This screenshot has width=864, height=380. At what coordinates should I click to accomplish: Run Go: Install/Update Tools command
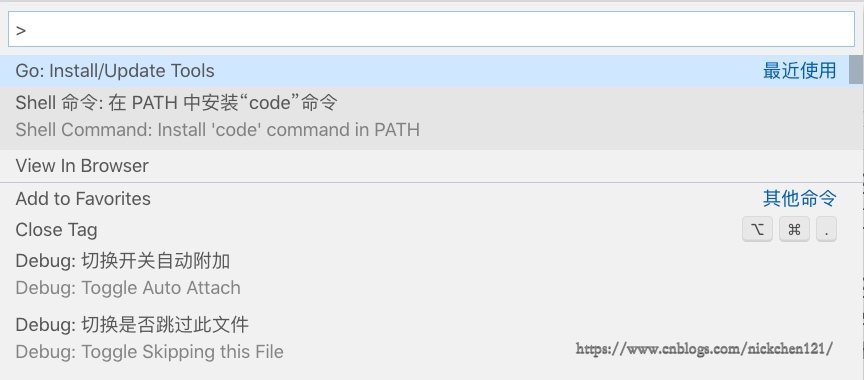(x=424, y=70)
